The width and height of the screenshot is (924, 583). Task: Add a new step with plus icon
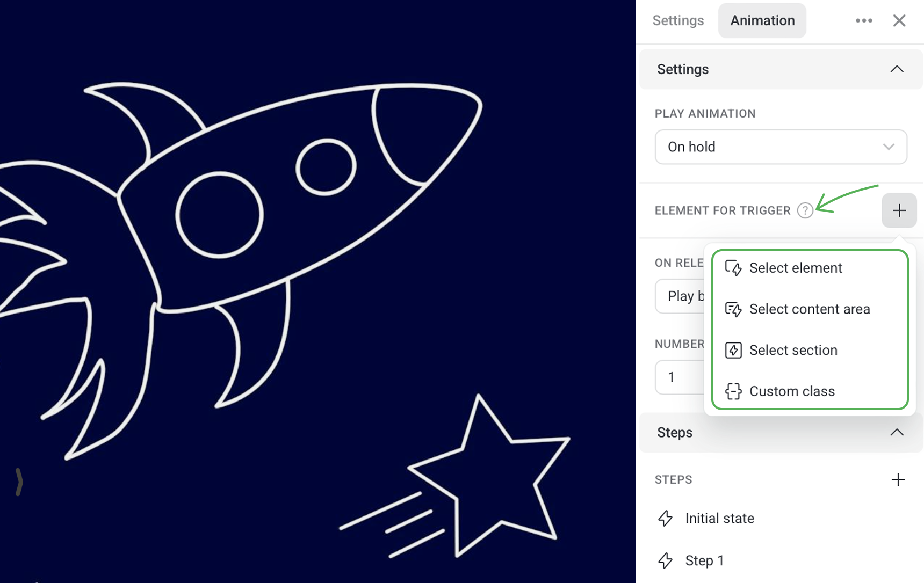tap(898, 479)
